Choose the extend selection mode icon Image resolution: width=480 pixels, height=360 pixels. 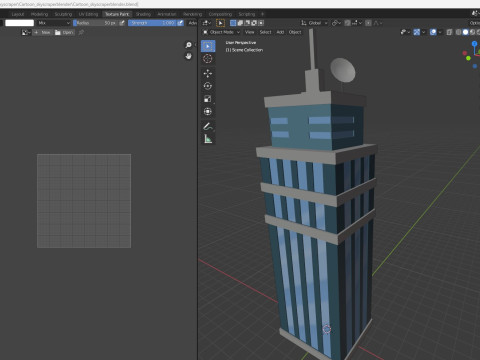(x=240, y=23)
